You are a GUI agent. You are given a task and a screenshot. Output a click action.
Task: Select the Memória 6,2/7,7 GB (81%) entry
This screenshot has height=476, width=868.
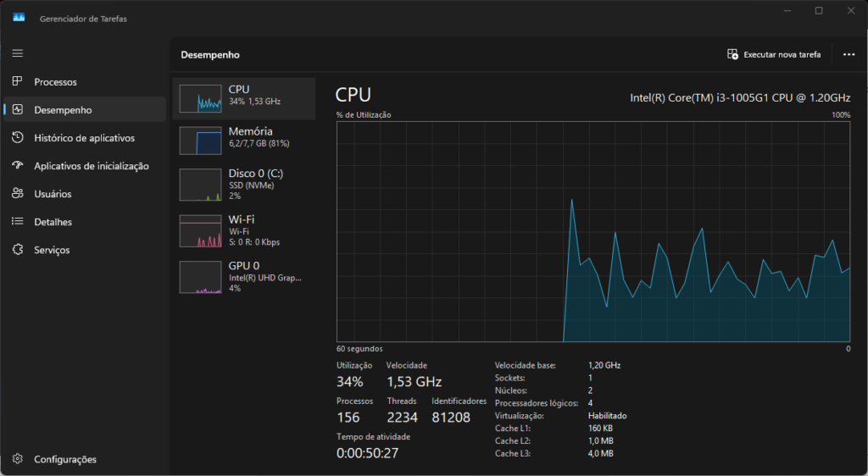244,141
